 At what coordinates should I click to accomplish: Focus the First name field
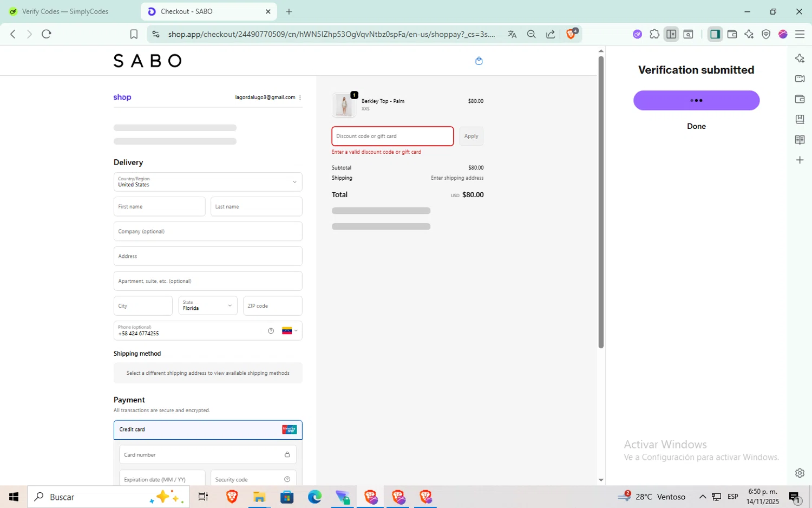pos(159,206)
